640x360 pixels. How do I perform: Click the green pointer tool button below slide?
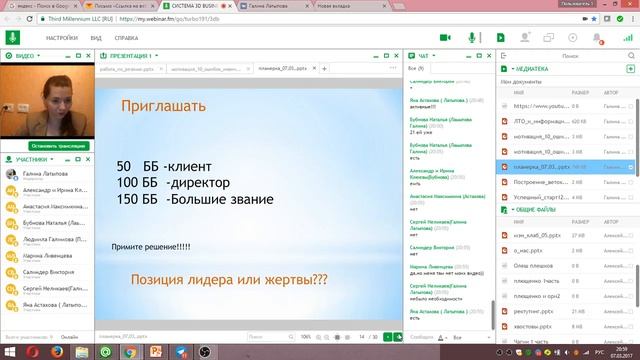(x=398, y=337)
